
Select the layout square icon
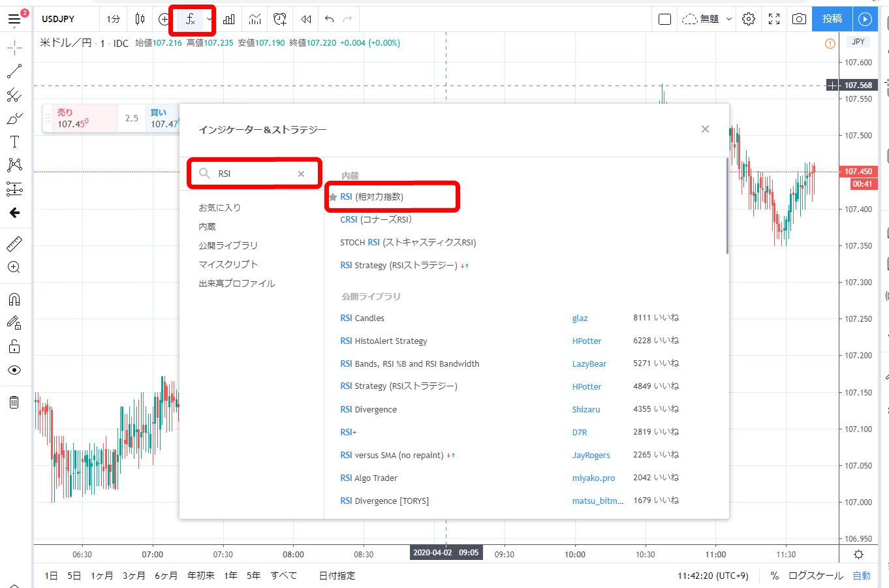664,19
